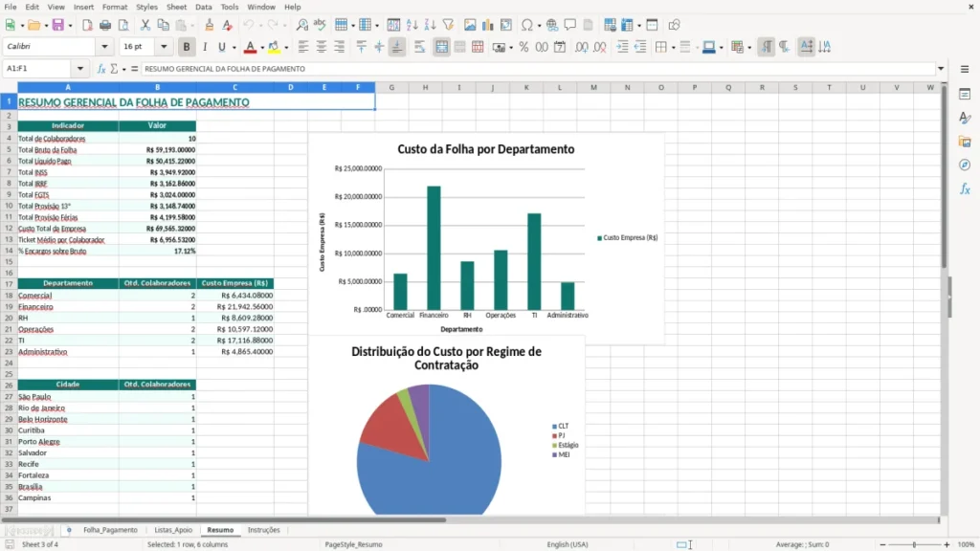
Task: Align text right
Action: 340,47
